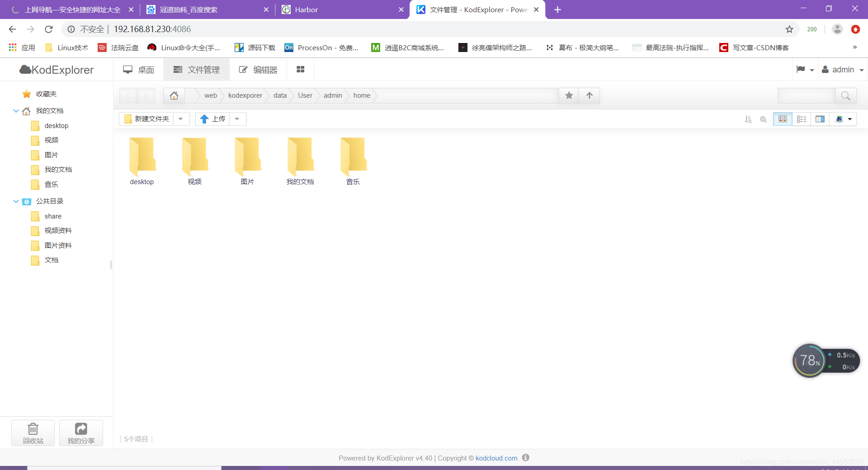Click the search magnifier button
The width and height of the screenshot is (868, 470).
(845, 95)
